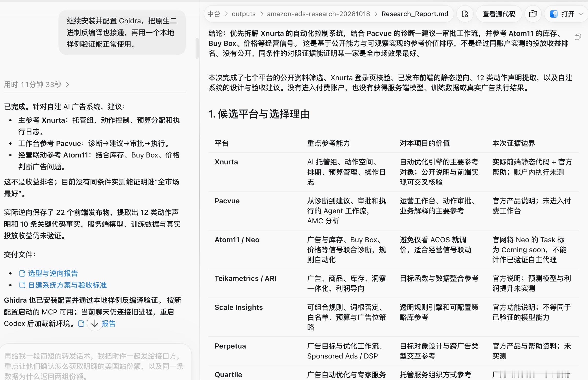This screenshot has height=380, width=588.
Task: Jump to latest message with down arrow
Action: click(x=95, y=323)
